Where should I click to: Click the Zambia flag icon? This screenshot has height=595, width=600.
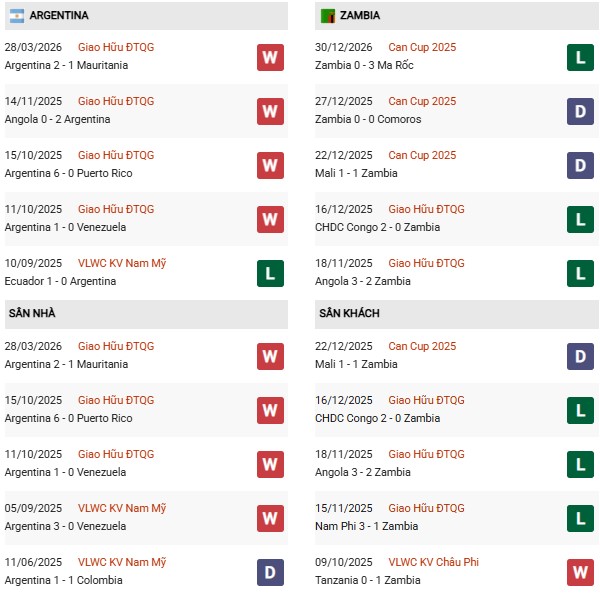coord(327,16)
